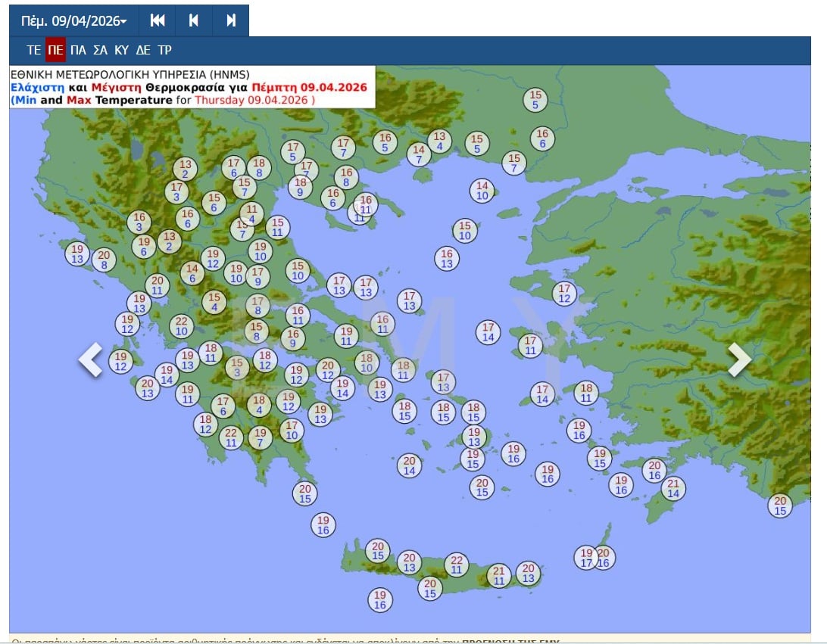Screen dimensions: 827x644
Task: Click the left arrow on the map
Action: click(91, 360)
